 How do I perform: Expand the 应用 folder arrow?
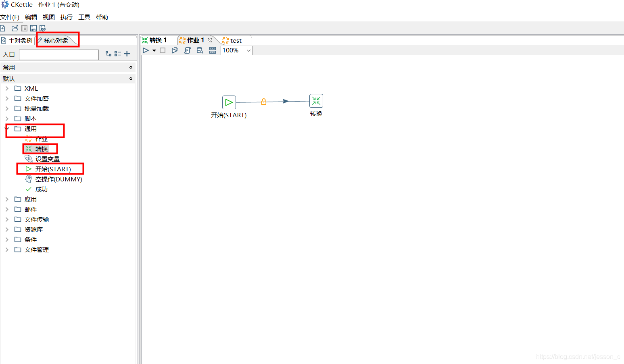7,199
